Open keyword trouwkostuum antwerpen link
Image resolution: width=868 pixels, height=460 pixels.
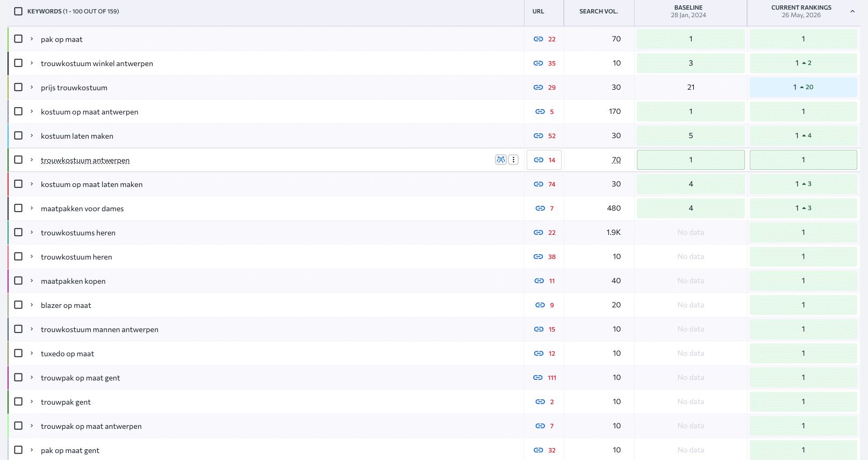[x=85, y=160]
